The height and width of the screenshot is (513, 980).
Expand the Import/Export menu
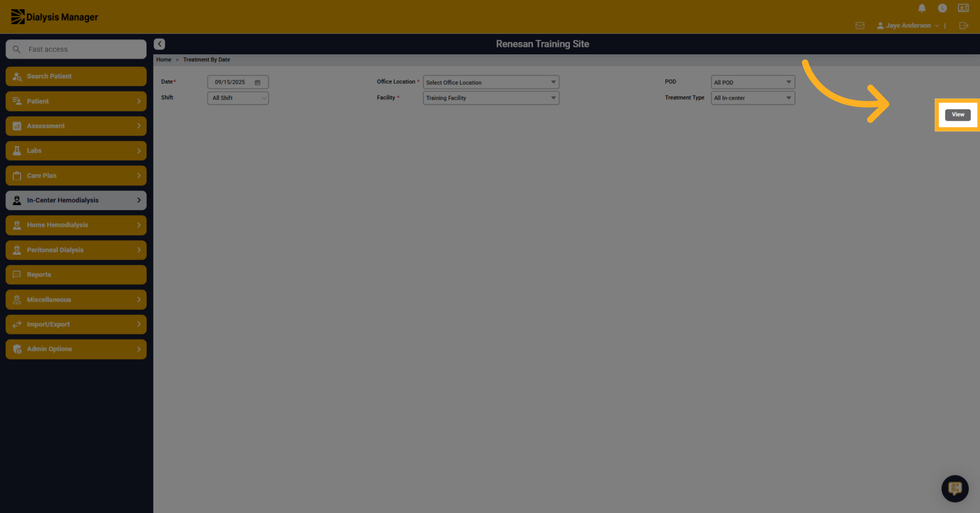coord(76,324)
